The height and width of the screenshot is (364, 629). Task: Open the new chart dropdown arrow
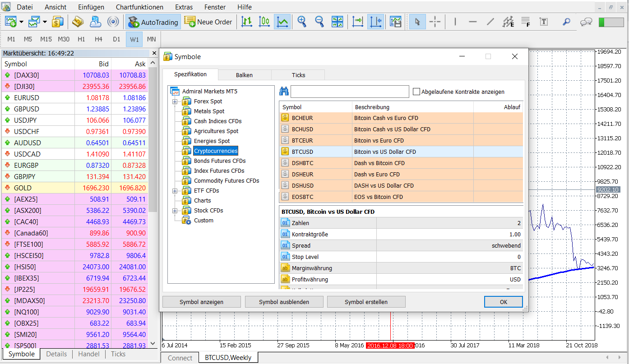(22, 22)
